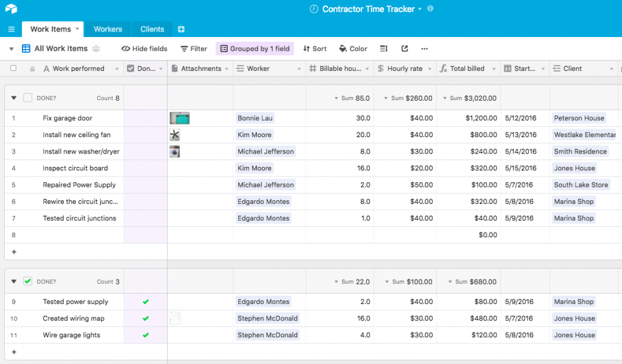Collapse the unchecked DONE? group

point(14,98)
